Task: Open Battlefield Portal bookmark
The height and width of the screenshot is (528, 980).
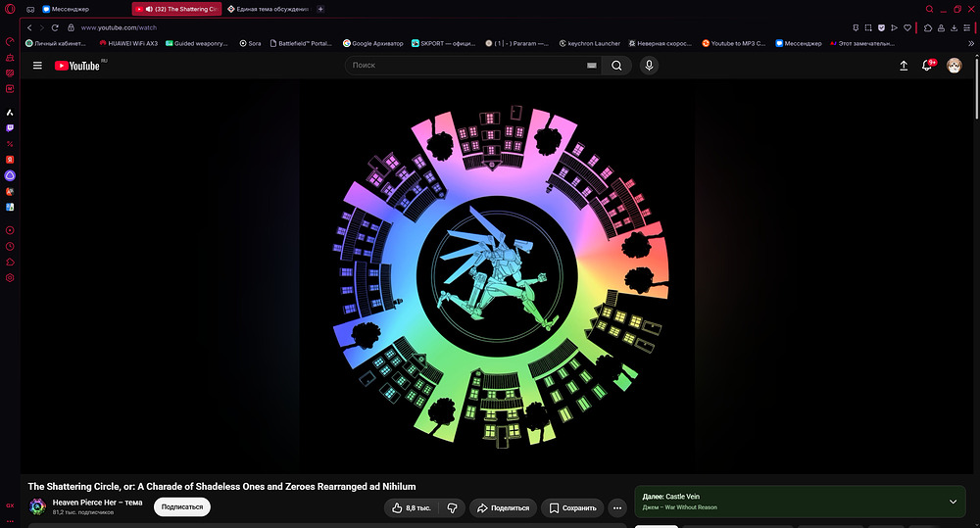Action: pyautogui.click(x=301, y=44)
